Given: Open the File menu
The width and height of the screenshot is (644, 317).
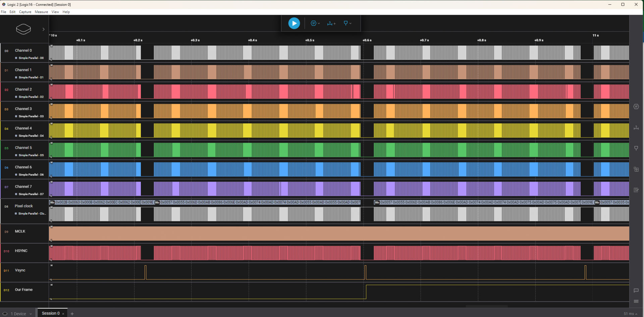Looking at the screenshot, I should (3, 12).
